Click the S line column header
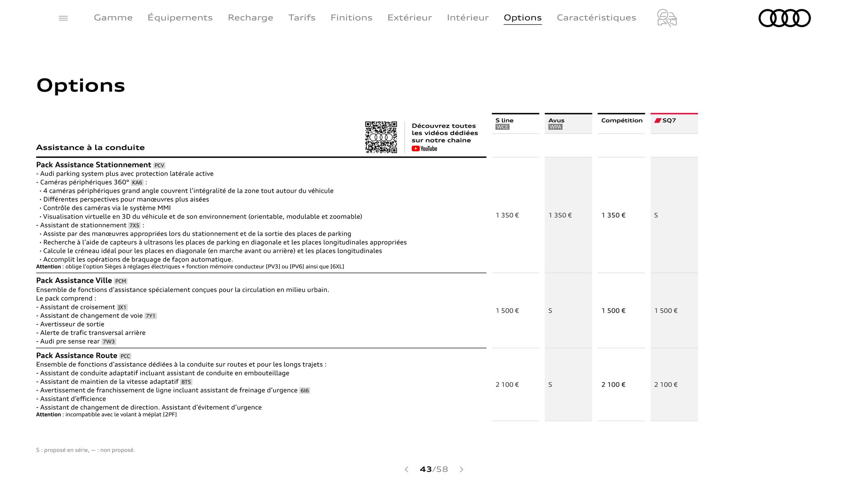Viewport: 868px width, 488px height. click(515, 123)
